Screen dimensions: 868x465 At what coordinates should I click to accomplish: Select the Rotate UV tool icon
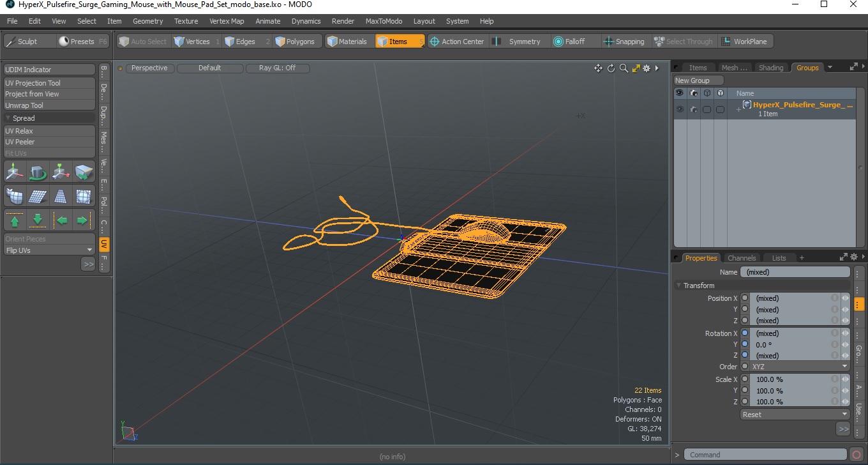(38, 171)
